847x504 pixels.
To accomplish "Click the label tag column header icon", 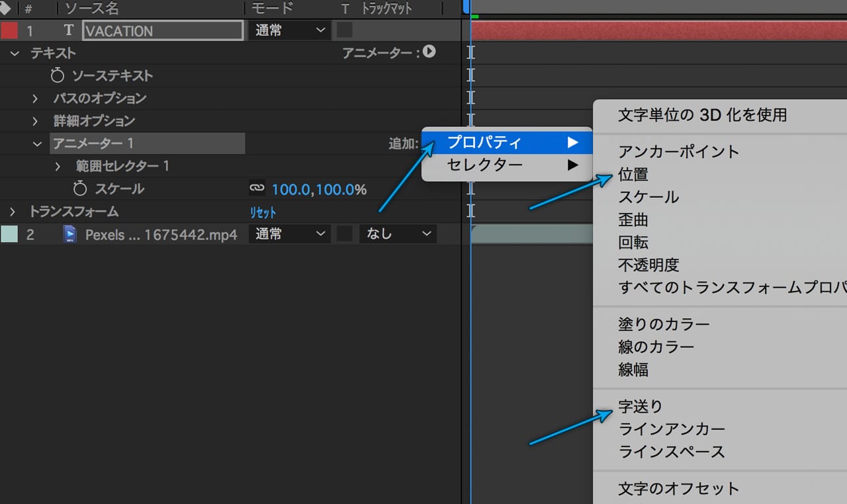I will (6, 9).
